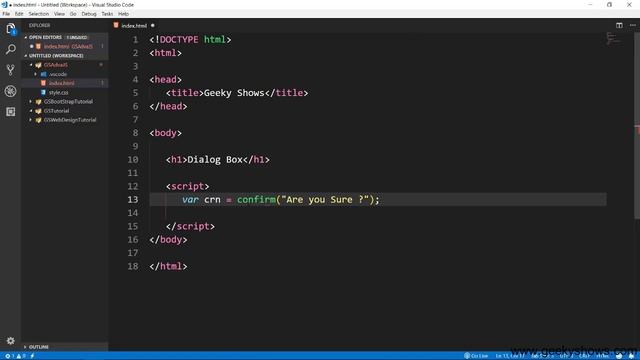Screen dimensions: 640x360
Task: Open the File menu
Action: (6, 14)
